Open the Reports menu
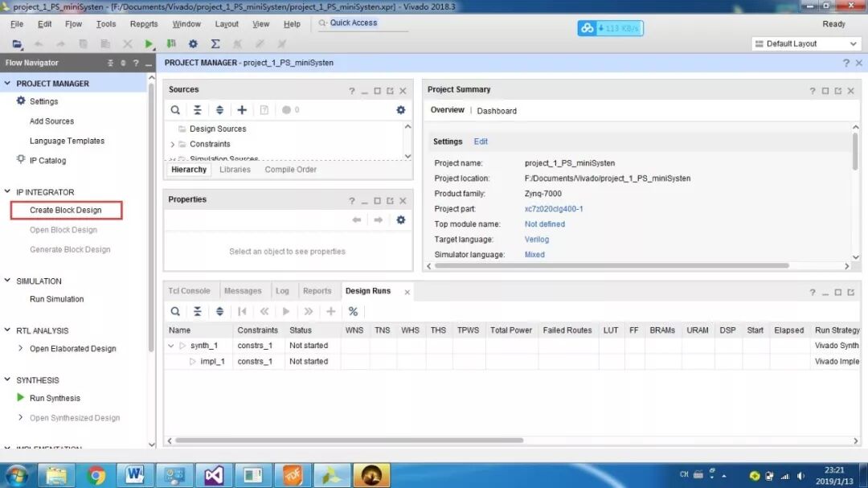Screen dimensions: 868x488 point(143,24)
